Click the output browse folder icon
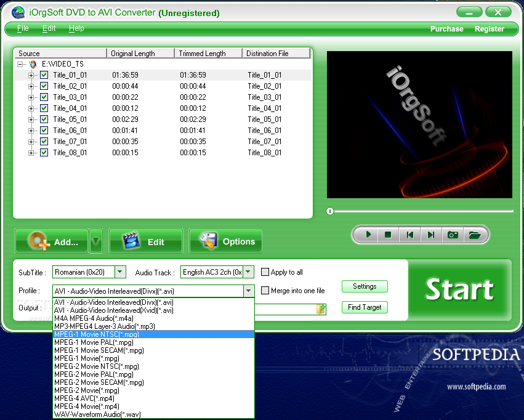The image size is (524, 420). pos(321,309)
